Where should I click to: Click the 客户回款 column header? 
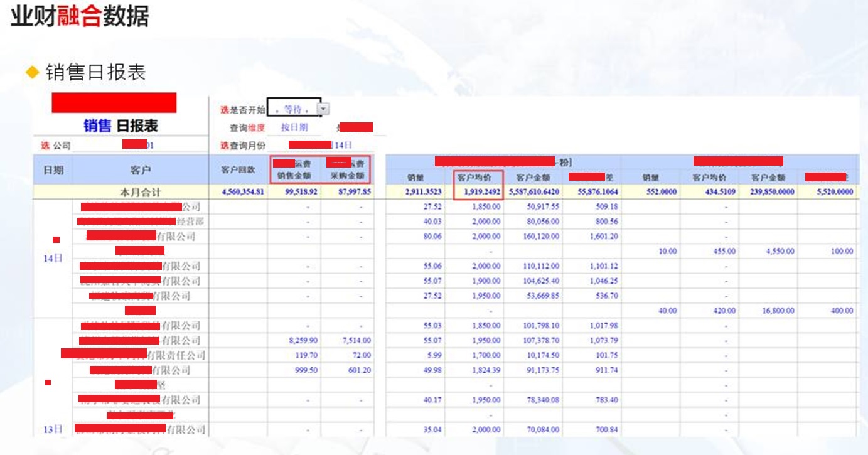coord(238,170)
